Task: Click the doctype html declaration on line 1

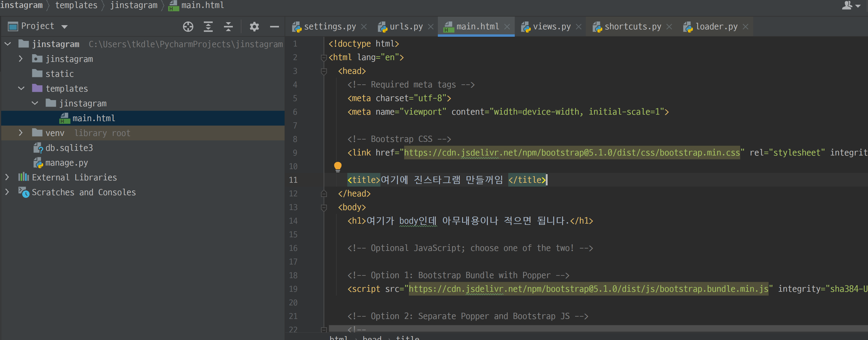Action: tap(364, 44)
